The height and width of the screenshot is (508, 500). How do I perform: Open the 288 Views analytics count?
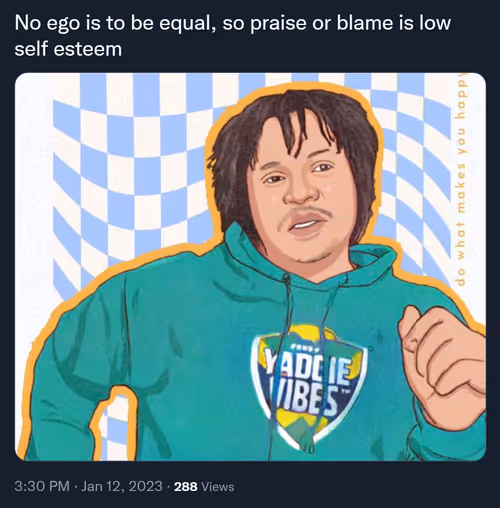click(x=204, y=486)
